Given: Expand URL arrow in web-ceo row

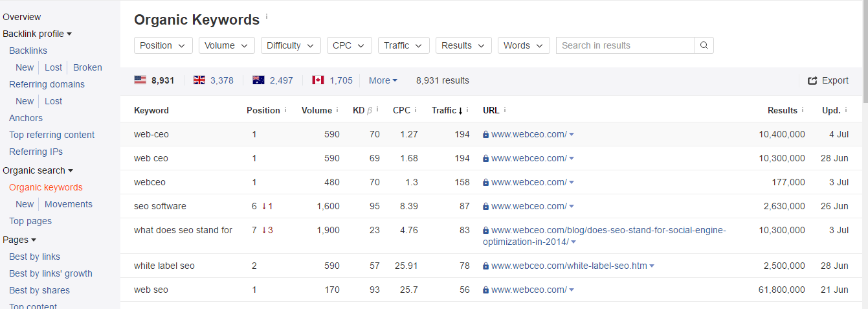Looking at the screenshot, I should point(572,135).
